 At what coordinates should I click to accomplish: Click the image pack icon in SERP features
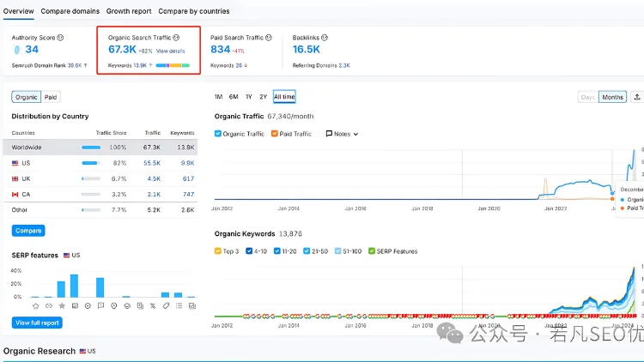[75, 305]
